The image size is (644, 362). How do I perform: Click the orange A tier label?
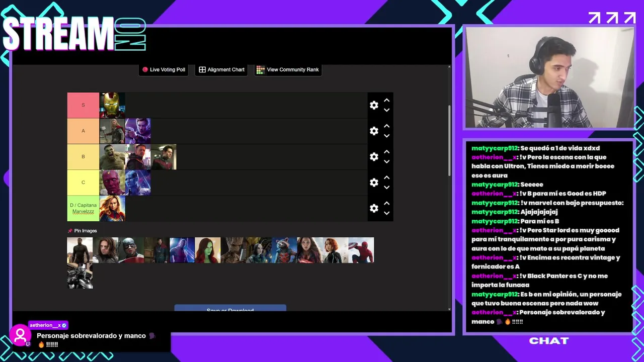click(83, 131)
